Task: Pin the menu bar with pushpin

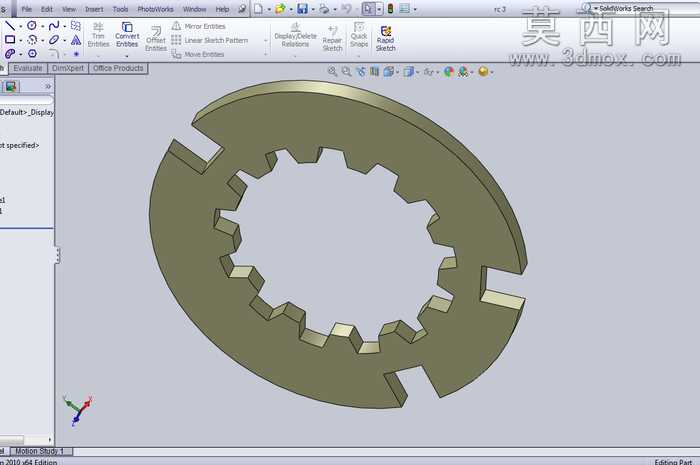Action: pyautogui.click(x=242, y=8)
